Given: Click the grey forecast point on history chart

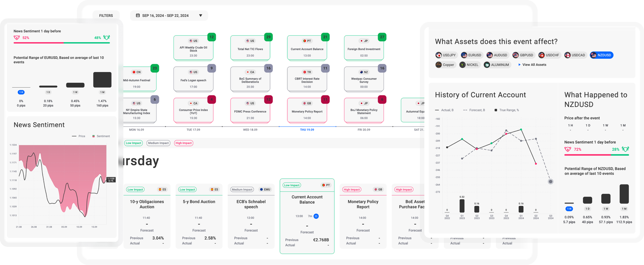Looking at the screenshot, I should point(551,182).
